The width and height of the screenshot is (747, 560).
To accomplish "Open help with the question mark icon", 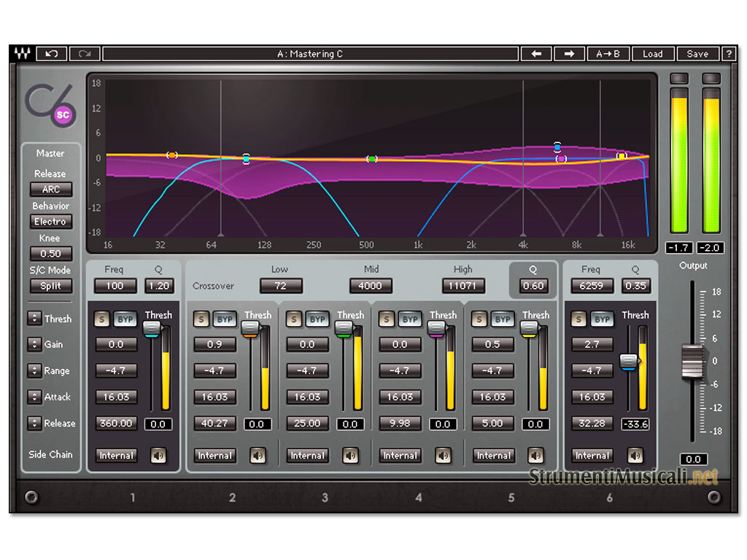I will [x=729, y=54].
